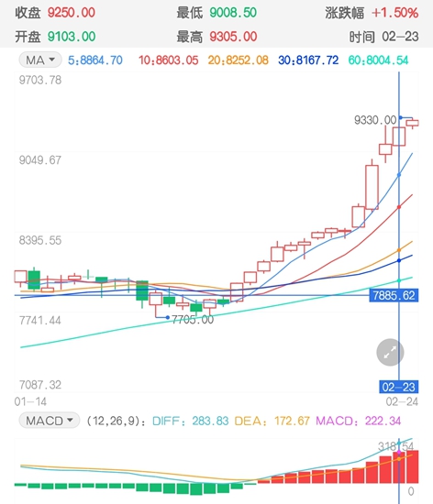
Task: Click the 涨跌幅 label
Action: point(345,13)
